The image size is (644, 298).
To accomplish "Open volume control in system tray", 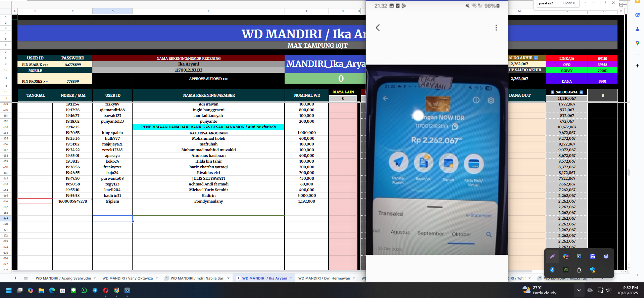I will coord(608,290).
